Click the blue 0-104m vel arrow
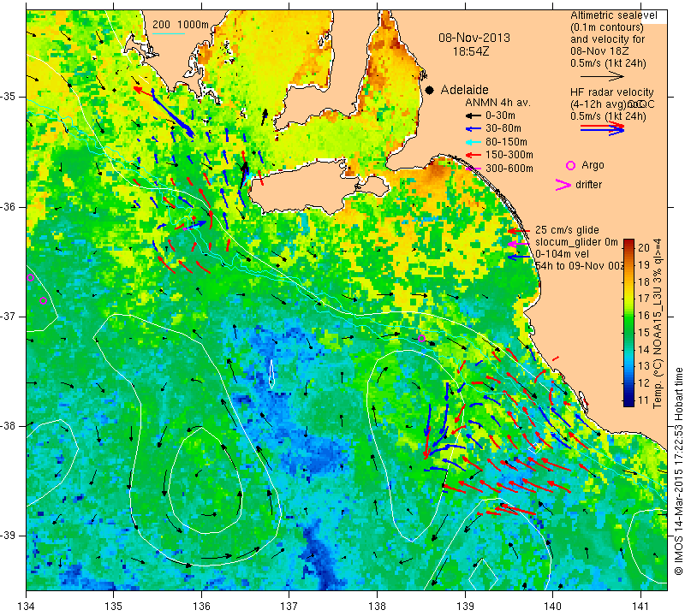 point(519,258)
